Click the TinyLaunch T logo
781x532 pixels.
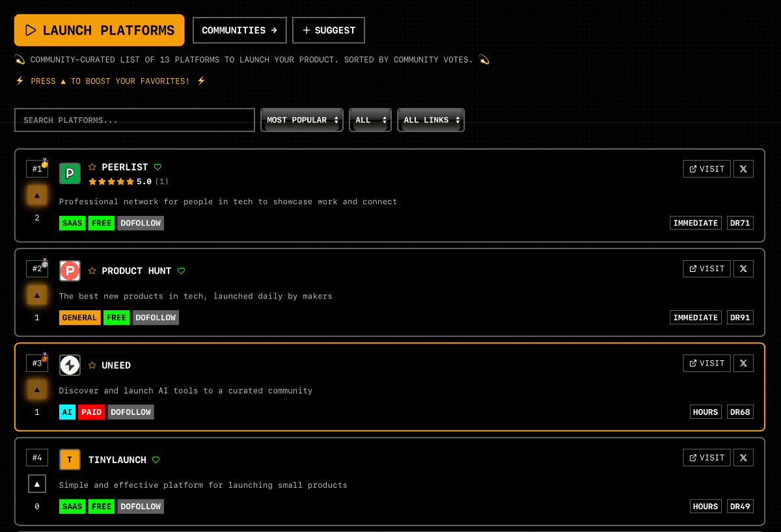[70, 460]
